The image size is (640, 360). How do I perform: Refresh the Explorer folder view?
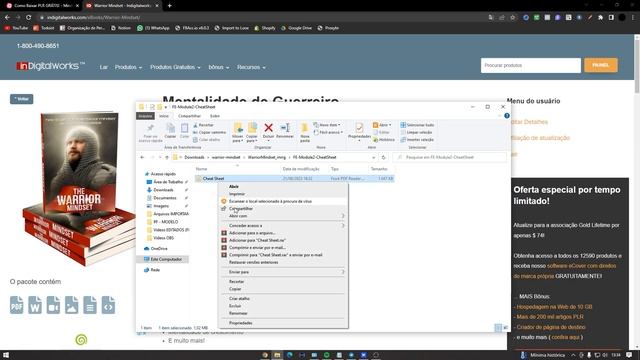pos(383,157)
